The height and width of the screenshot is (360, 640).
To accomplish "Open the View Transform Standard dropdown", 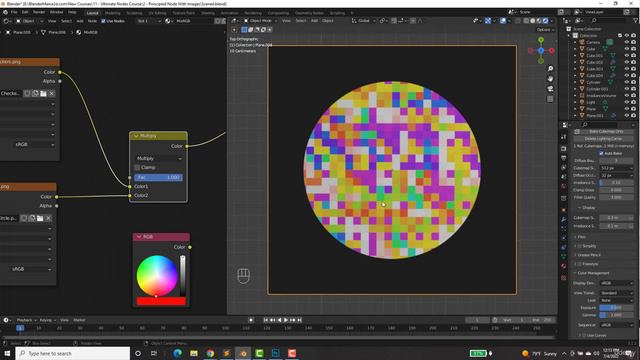I will click(616, 293).
